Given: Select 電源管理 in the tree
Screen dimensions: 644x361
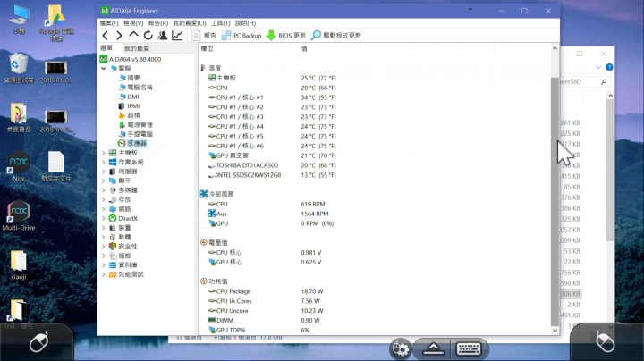Looking at the screenshot, I should point(136,124).
